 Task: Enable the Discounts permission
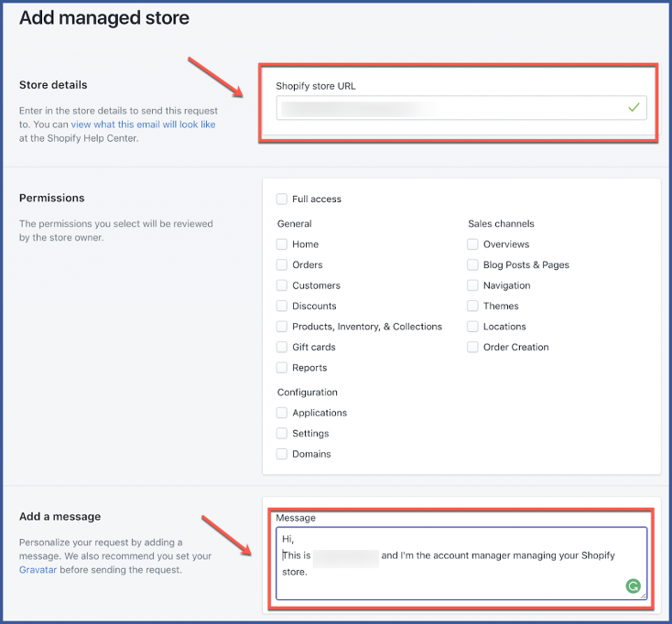point(282,306)
